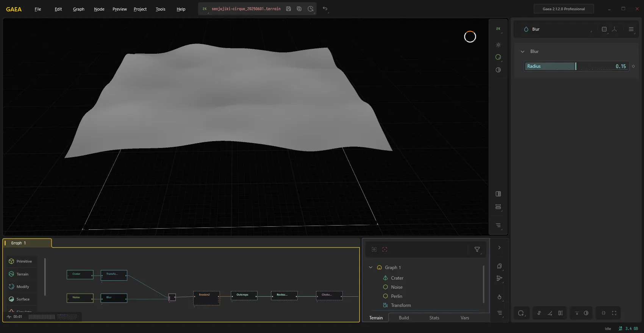Image resolution: width=644 pixels, height=333 pixels.
Task: Expand panel with right chevron arrow
Action: (x=499, y=248)
